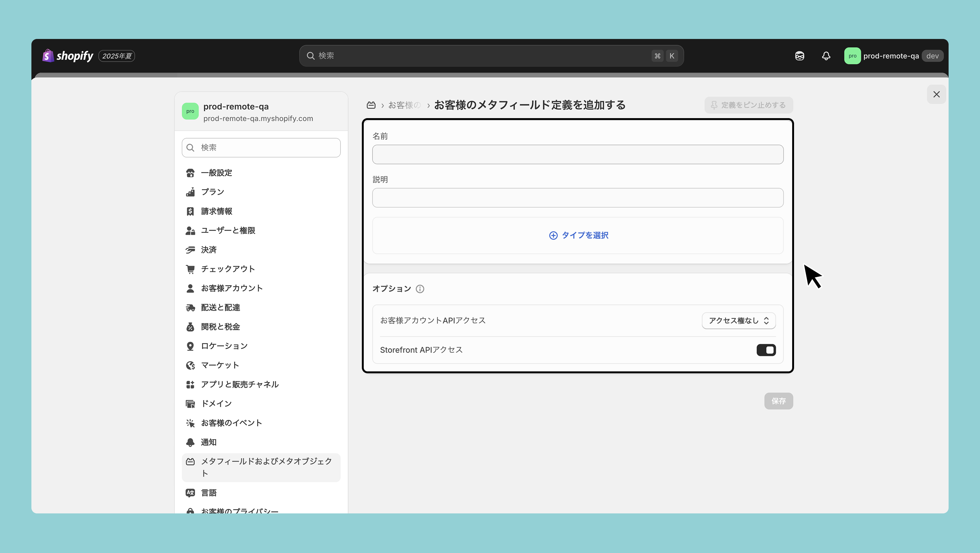The image size is (980, 553).
Task: Click the Shopify logo icon
Action: point(48,56)
